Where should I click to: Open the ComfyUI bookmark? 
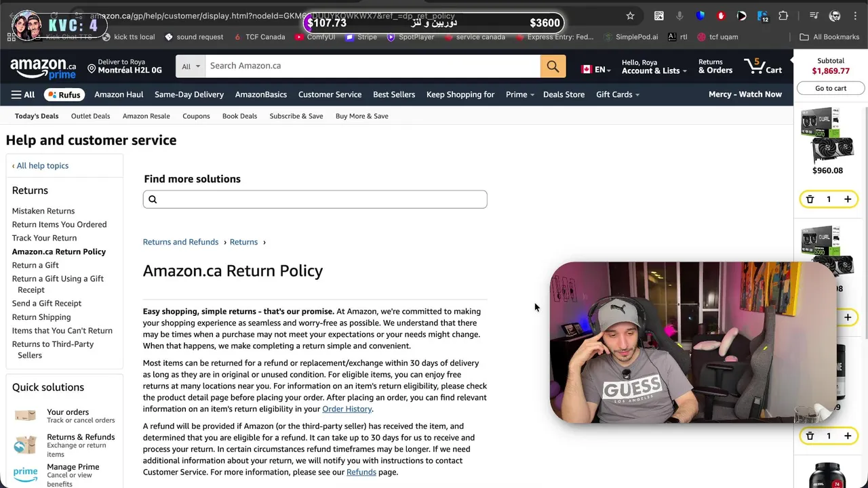(315, 37)
